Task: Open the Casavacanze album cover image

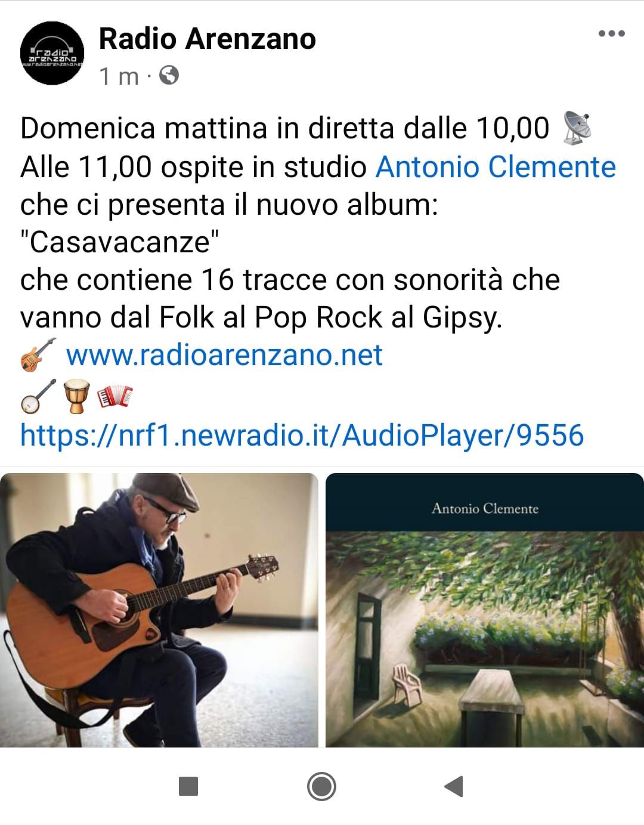Action: click(485, 610)
